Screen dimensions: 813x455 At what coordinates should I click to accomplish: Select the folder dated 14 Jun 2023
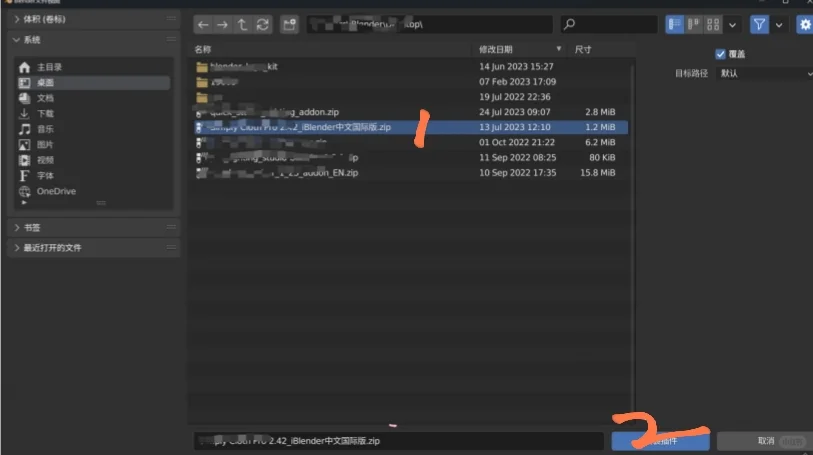coord(411,66)
